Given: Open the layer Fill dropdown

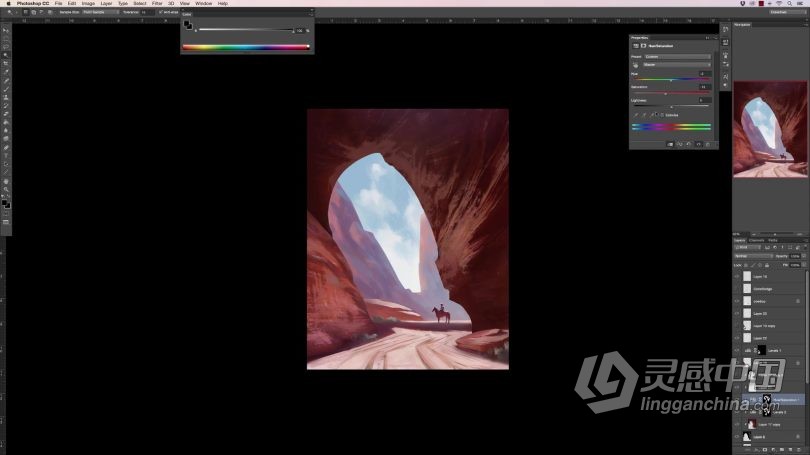Looking at the screenshot, I should (x=803, y=265).
